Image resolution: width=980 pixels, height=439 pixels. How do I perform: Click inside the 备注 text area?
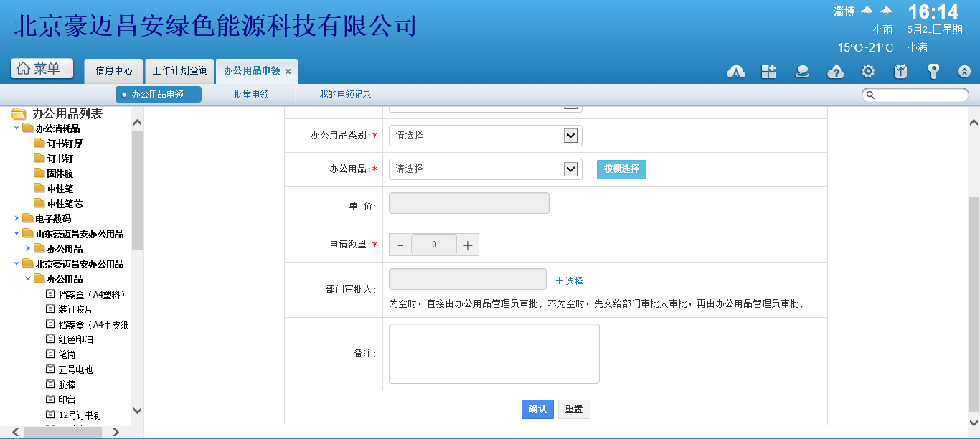click(494, 354)
